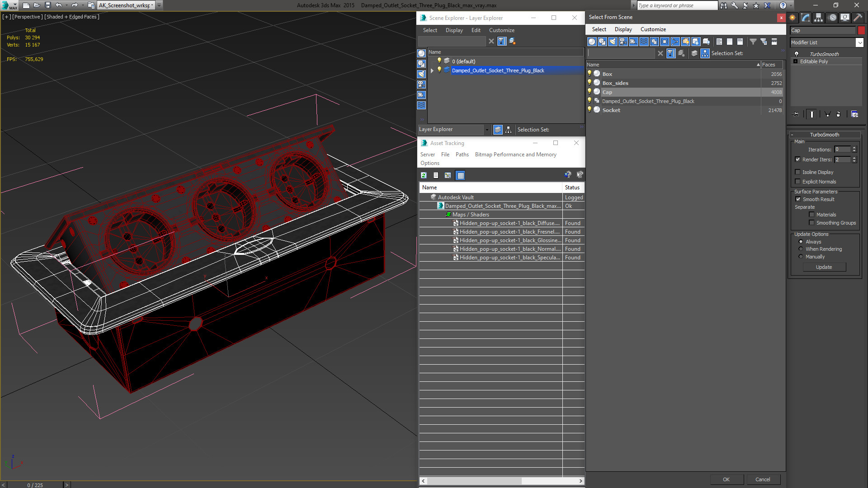868x488 pixels.
Task: Open Bitmap Performance and Memory menu
Action: pyautogui.click(x=515, y=155)
